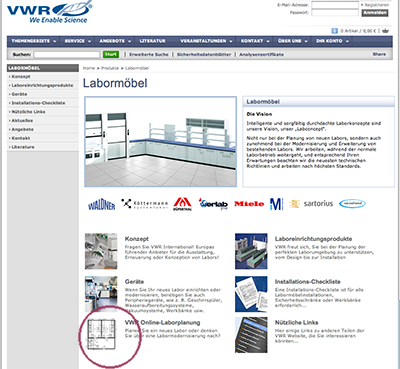Open the Düperthal brand logo
400x369 pixels.
pyautogui.click(x=182, y=204)
